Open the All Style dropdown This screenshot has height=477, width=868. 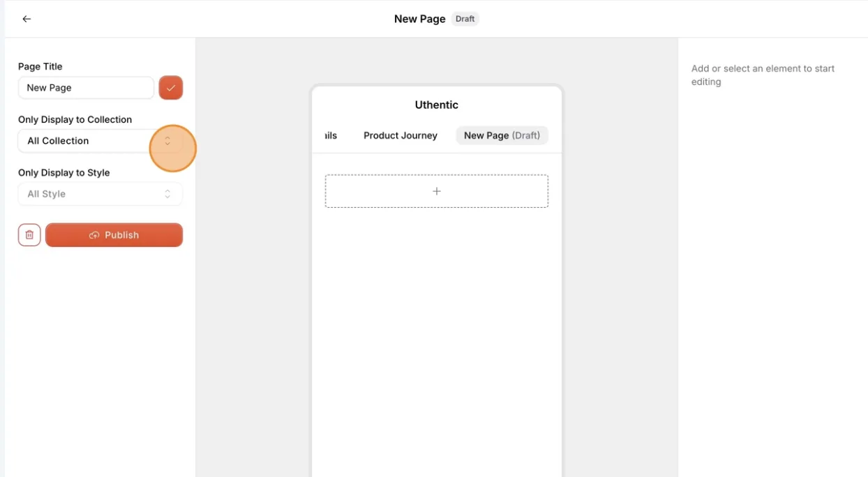pyautogui.click(x=100, y=194)
